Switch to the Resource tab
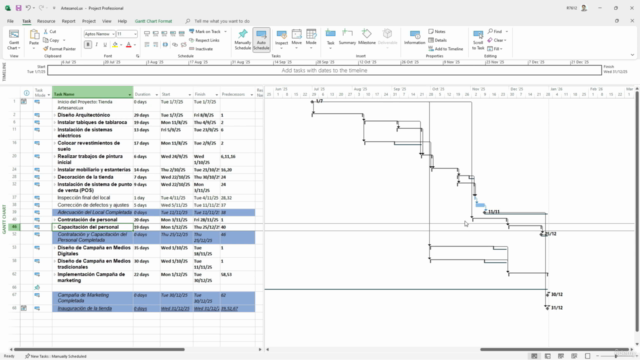Viewport: 640px width, 360px height. click(46, 21)
